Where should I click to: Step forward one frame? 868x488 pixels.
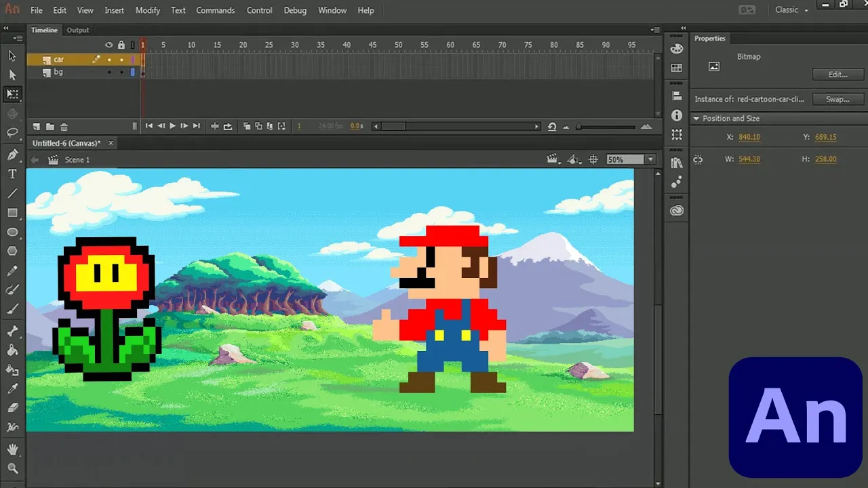[184, 126]
